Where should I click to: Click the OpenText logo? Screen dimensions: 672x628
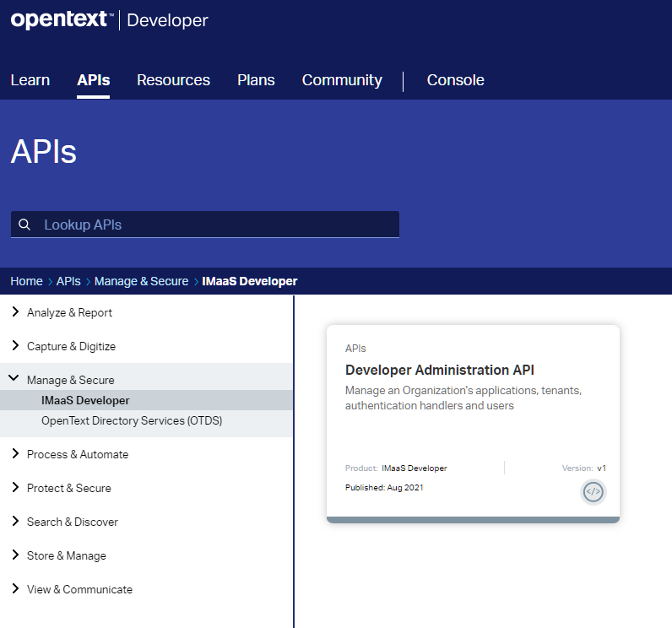click(x=59, y=20)
